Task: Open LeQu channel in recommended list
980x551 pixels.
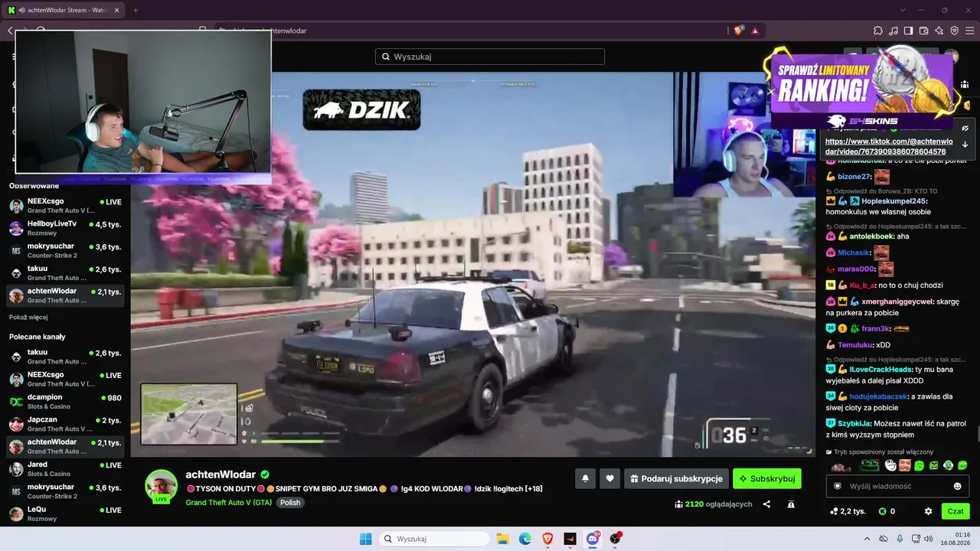Action: 65,514
